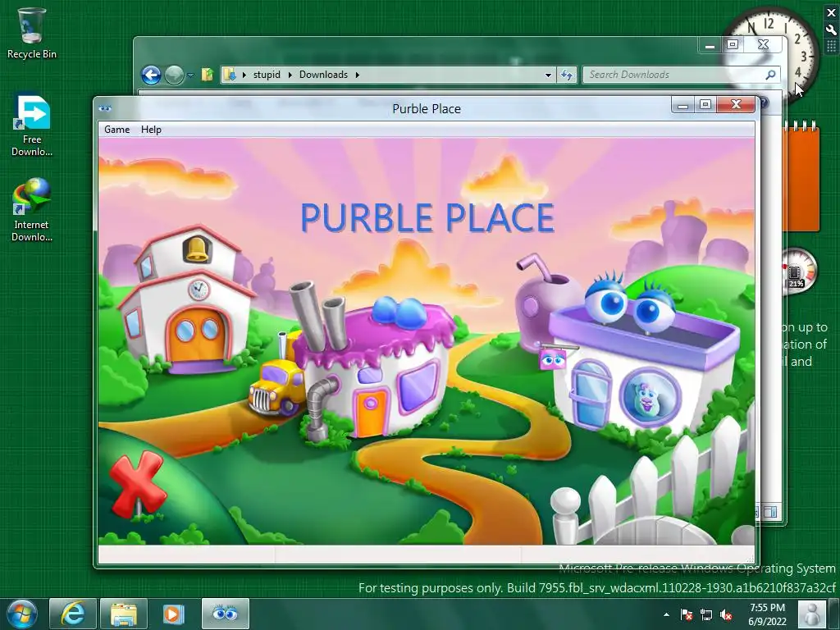Click the preview pane icon in Explorer corner

click(x=770, y=512)
